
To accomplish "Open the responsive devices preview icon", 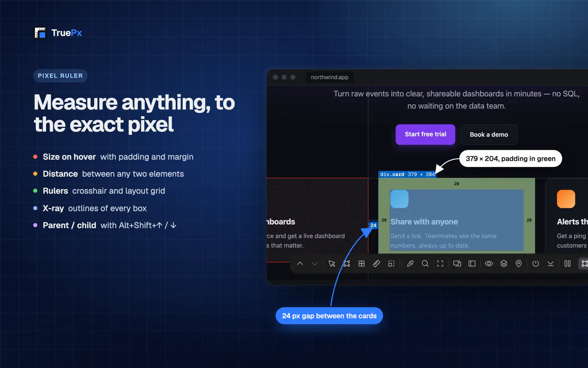I will coord(457,264).
